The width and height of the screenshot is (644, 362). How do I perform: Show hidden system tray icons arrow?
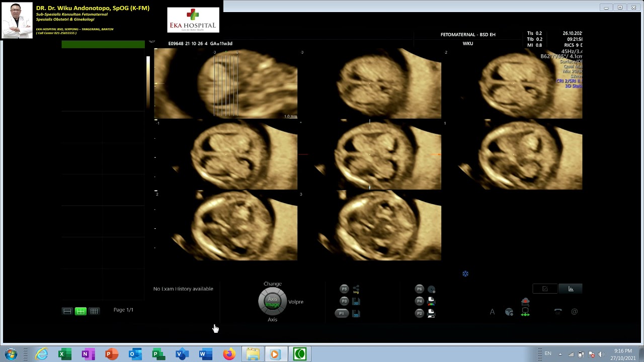click(560, 354)
